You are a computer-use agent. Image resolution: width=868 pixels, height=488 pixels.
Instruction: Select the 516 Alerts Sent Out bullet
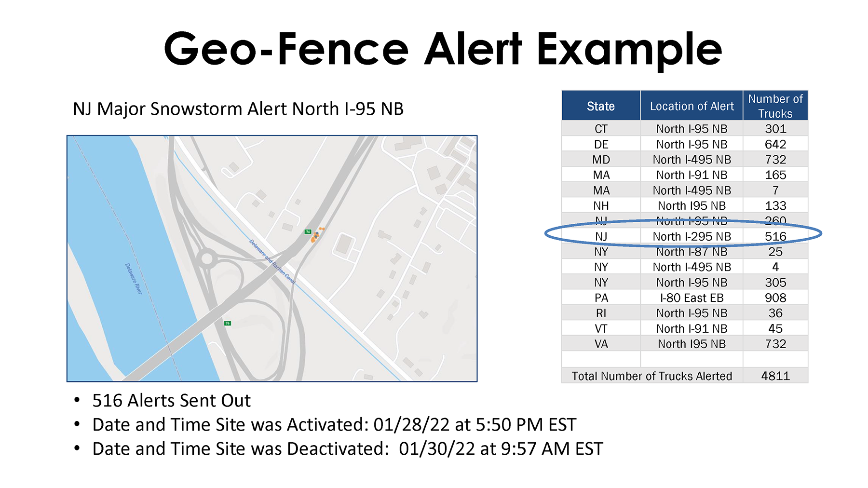[x=171, y=400]
